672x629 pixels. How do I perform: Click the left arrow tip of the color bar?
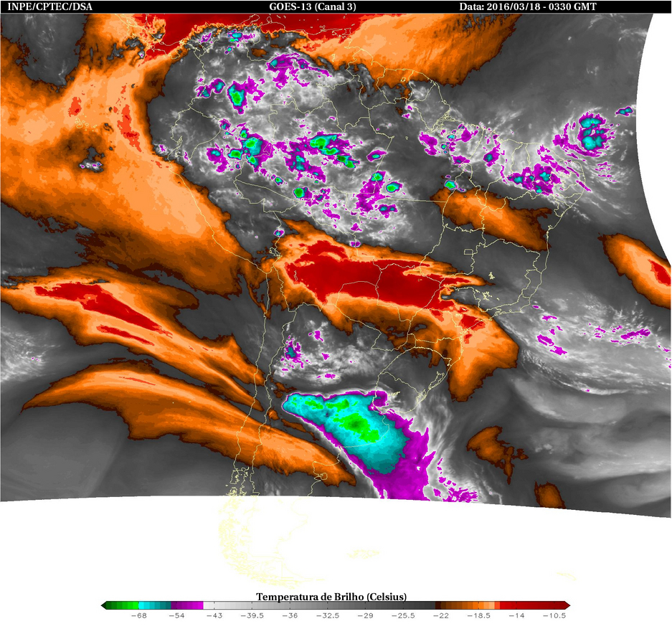click(105, 605)
